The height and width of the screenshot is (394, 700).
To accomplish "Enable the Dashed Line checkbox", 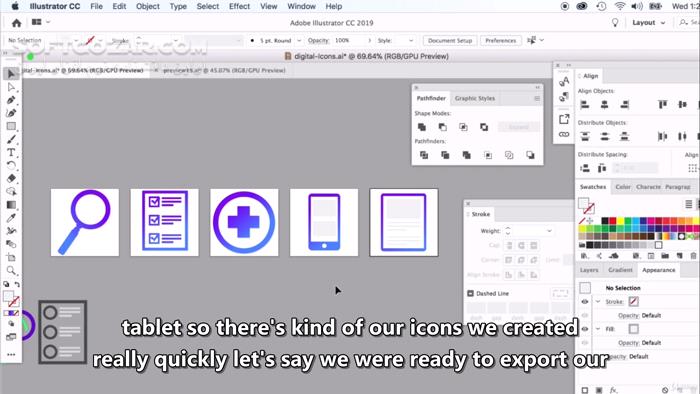I will [470, 293].
